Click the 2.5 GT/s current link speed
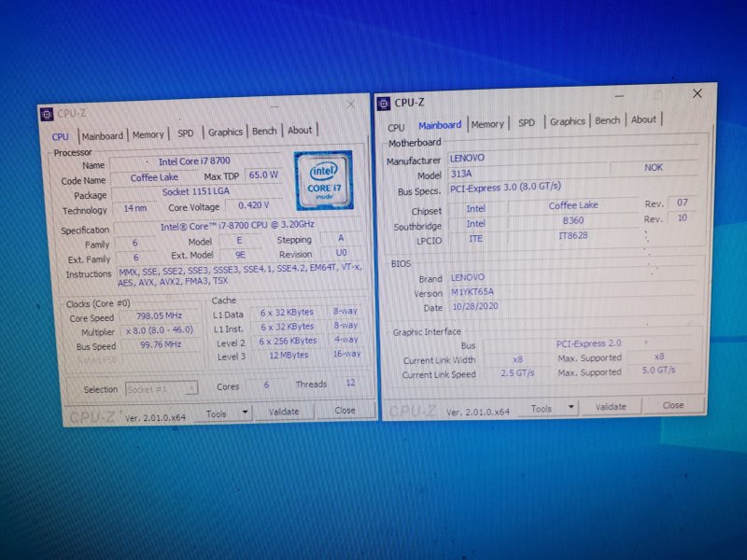747x560 pixels. [x=517, y=372]
